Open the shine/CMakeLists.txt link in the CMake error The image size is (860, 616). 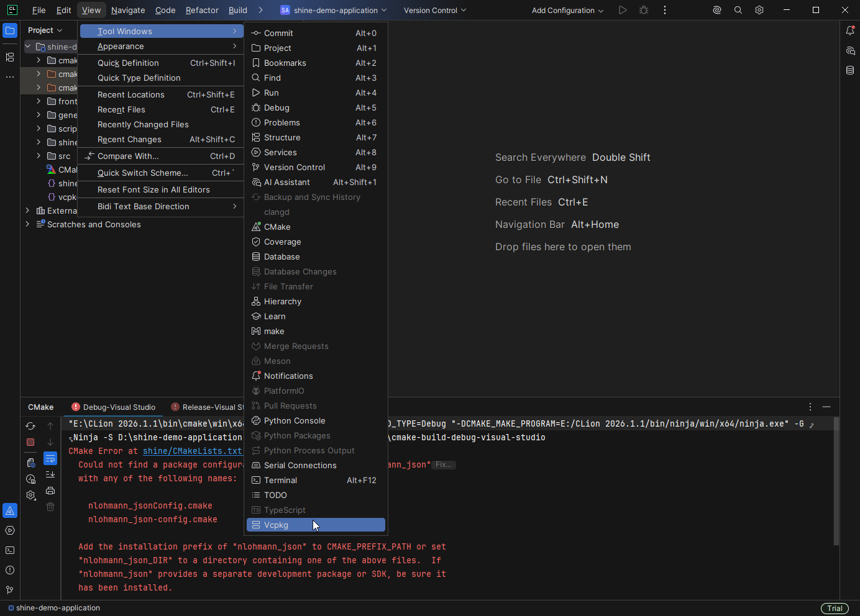coord(192,451)
